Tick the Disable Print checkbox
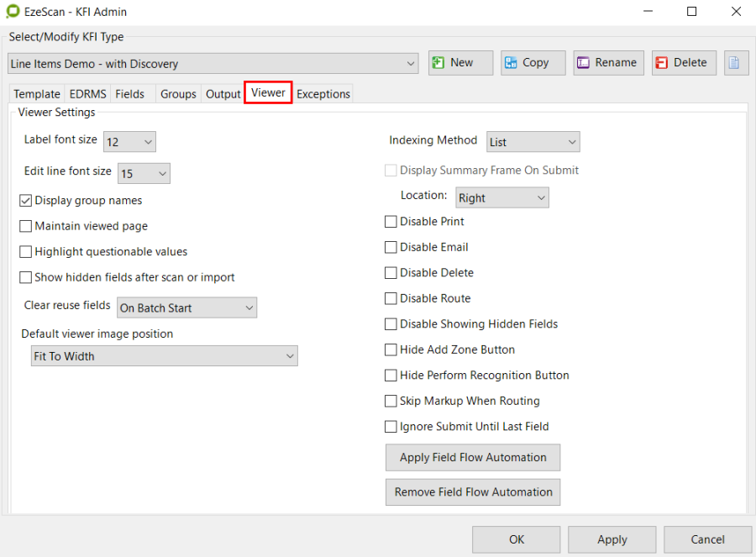 391,222
